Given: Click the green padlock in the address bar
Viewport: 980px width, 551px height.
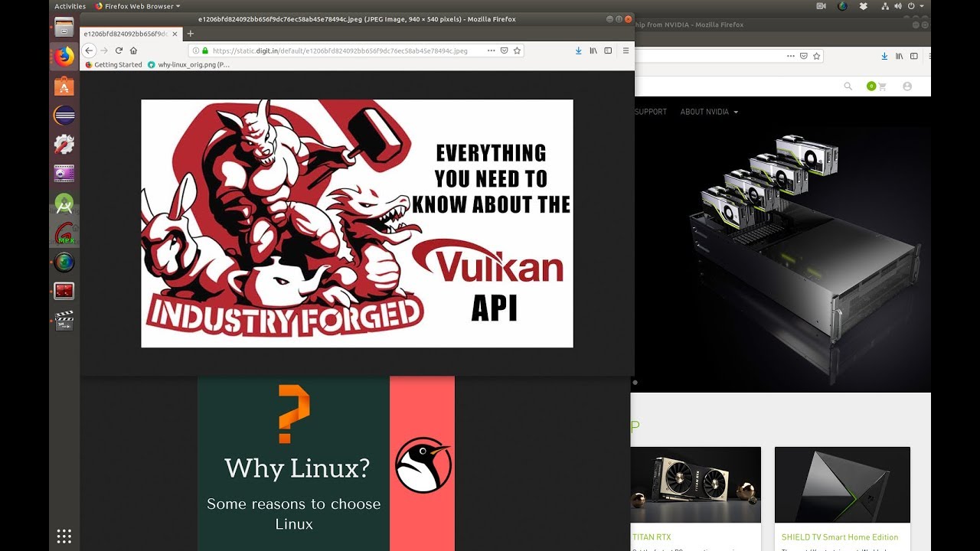Looking at the screenshot, I should point(205,51).
